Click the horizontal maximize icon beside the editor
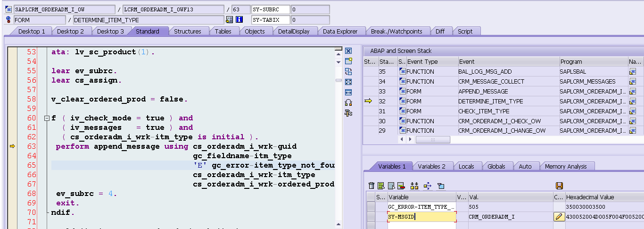 (x=348, y=92)
